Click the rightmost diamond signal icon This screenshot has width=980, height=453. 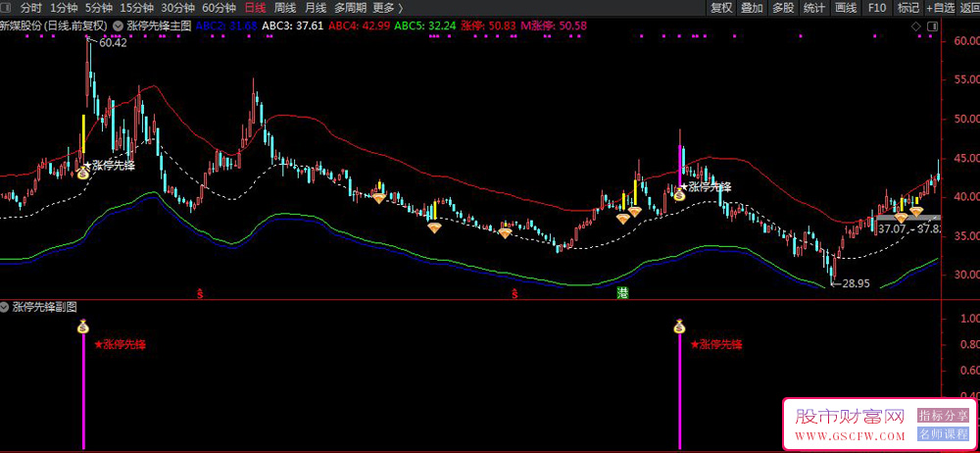(x=915, y=212)
